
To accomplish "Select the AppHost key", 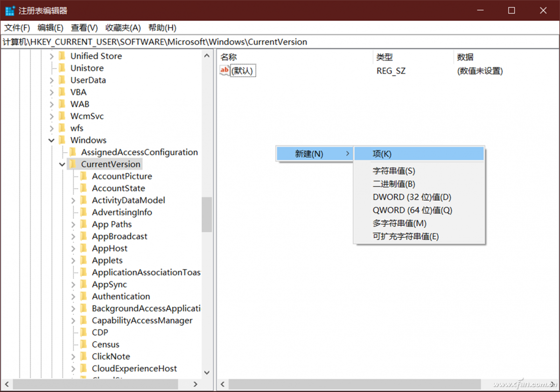I will [110, 249].
